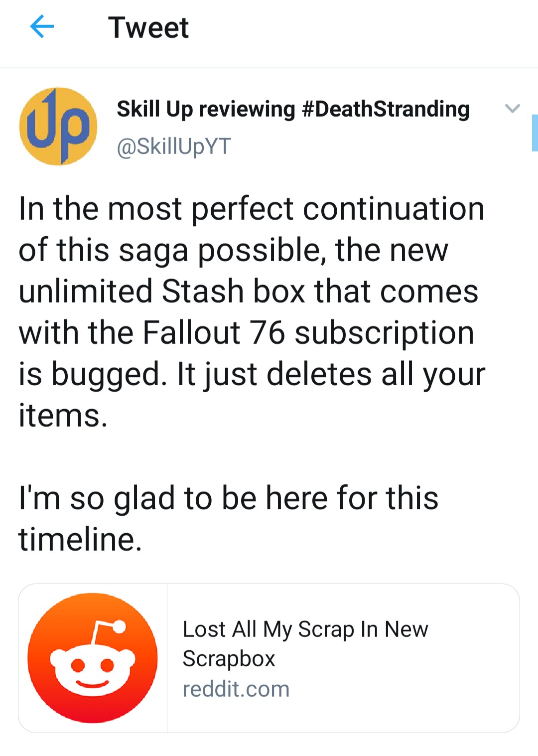This screenshot has width=538, height=756.
Task: Click the line unlimited Stash box that comes
Action: click(x=249, y=291)
